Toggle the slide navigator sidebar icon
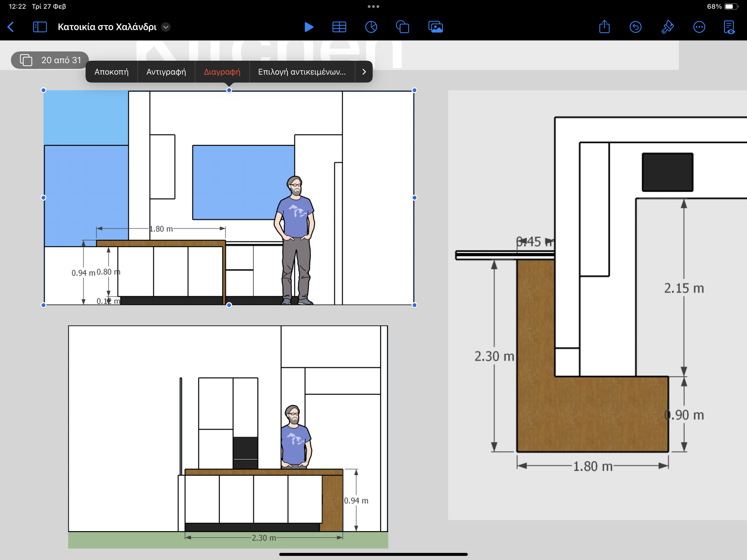The height and width of the screenshot is (560, 747). click(x=39, y=27)
